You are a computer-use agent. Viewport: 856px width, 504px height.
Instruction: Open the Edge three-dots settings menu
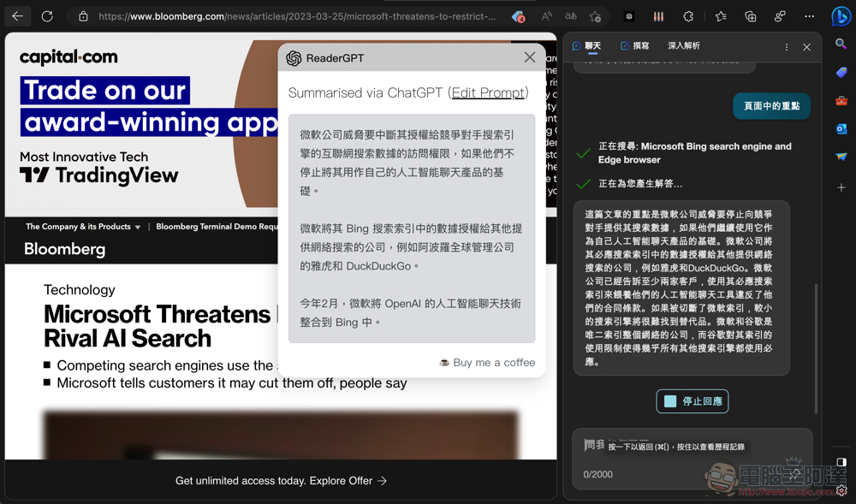[x=809, y=16]
